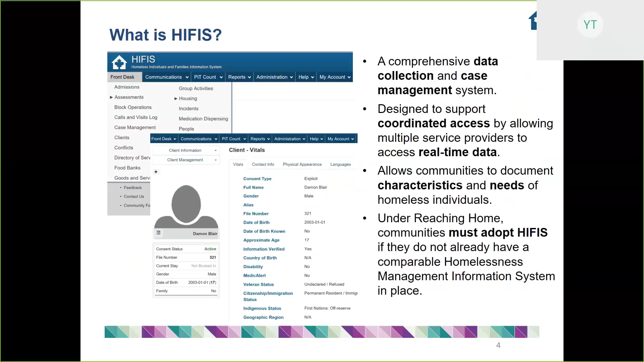Switch to the Contact Info tab

[x=263, y=164]
